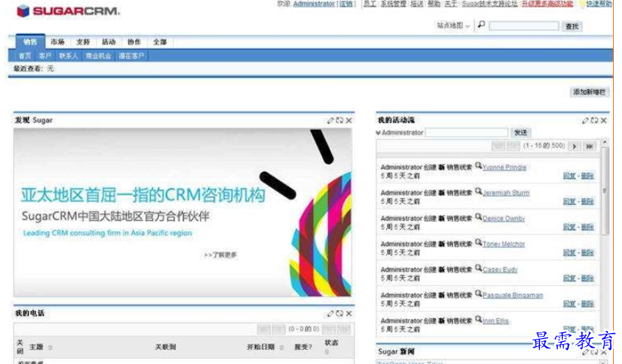Close the 我的电话 dashlet
Viewport: 622px width, 364px height.
[349, 313]
